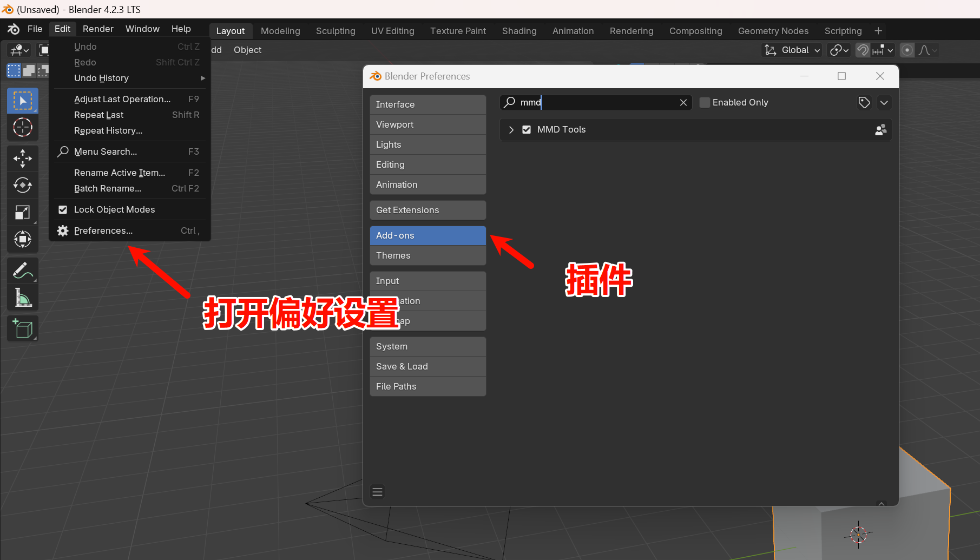Select the Rotate tool
The width and height of the screenshot is (980, 560).
22,186
